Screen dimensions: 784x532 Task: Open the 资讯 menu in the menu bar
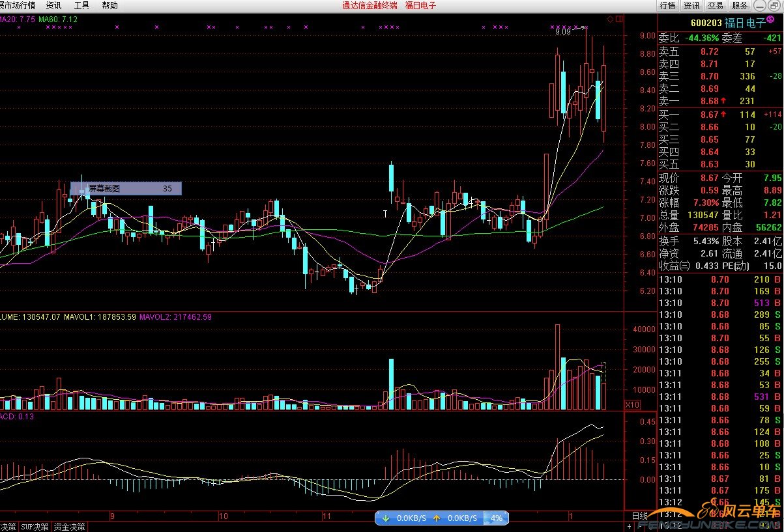(x=53, y=5)
